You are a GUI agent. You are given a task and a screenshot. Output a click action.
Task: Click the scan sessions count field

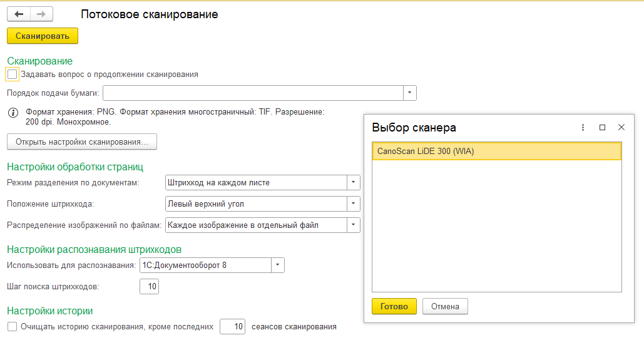pos(232,326)
